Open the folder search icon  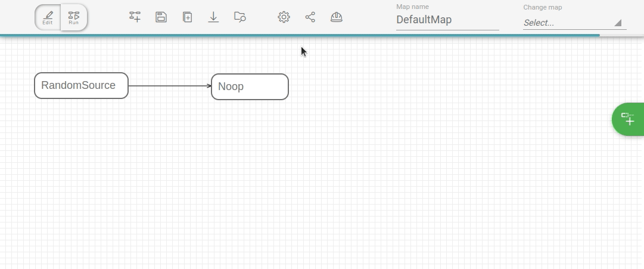pyautogui.click(x=240, y=17)
